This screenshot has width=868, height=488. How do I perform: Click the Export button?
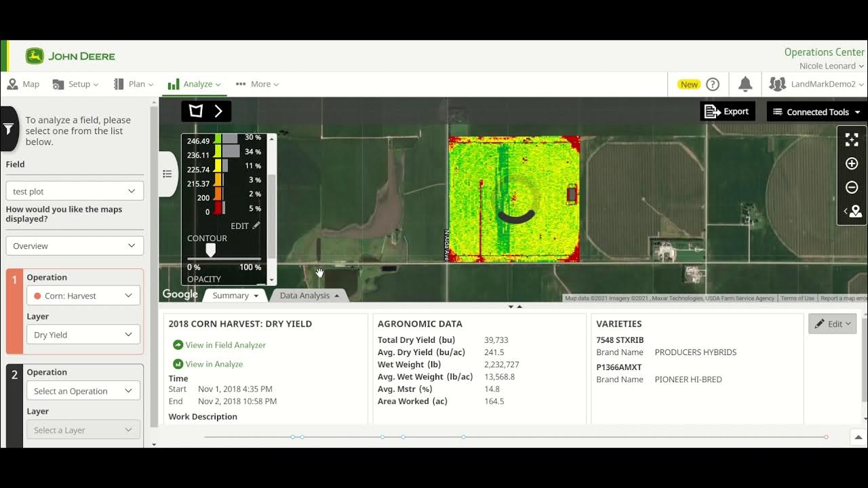pyautogui.click(x=727, y=112)
